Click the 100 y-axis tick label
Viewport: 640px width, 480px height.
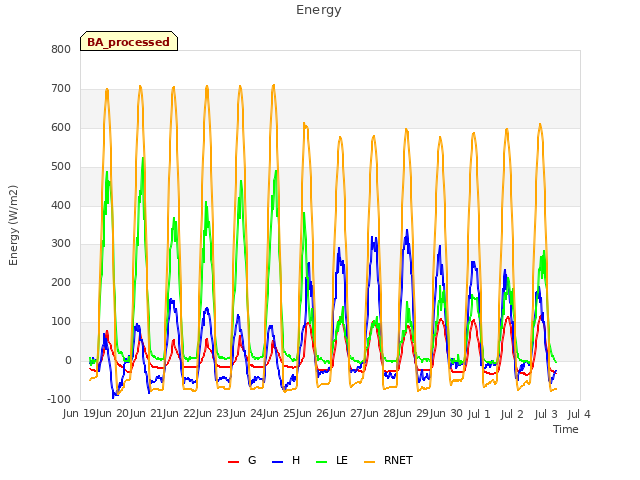point(61,322)
